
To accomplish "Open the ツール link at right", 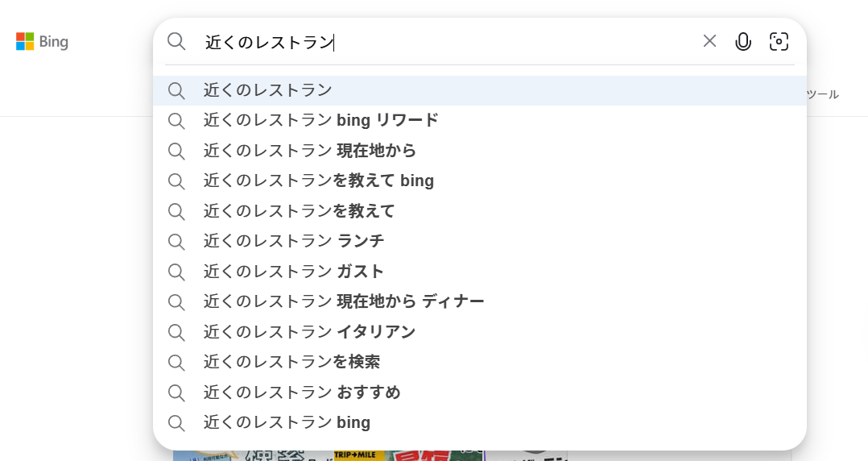I will click(822, 94).
